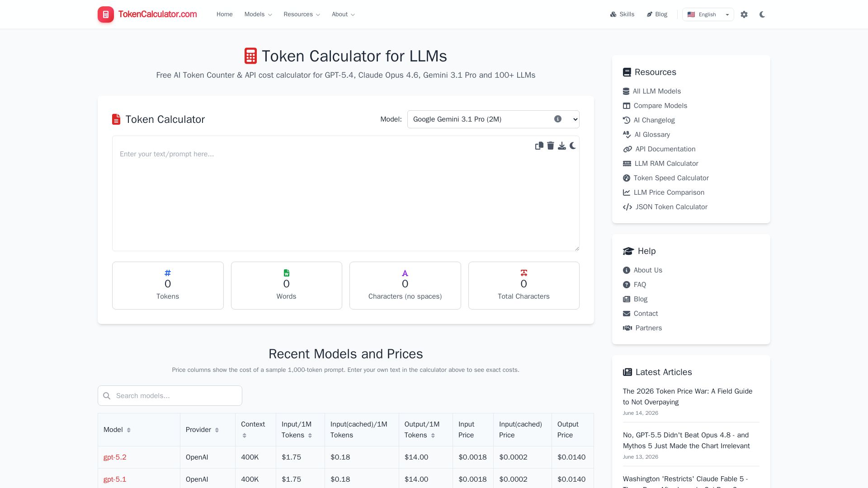Click the Partners handshake icon

tap(627, 328)
